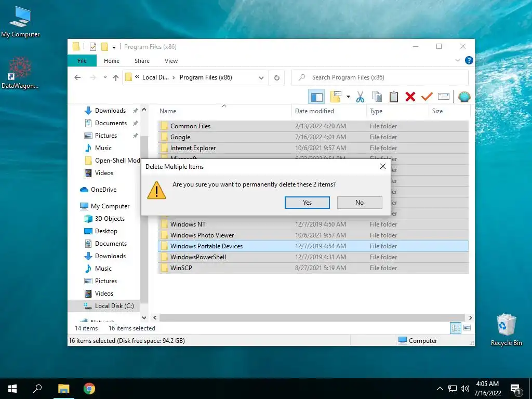
Task: Click the Search Program Files (x86) field
Action: [x=380, y=77]
